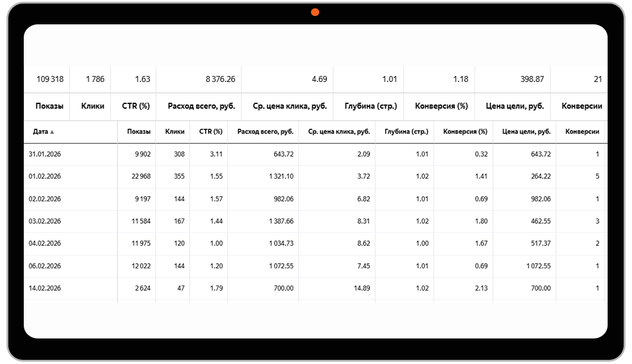Click the total clicks value 1 786
Viewport: 632px width, 364px height.
pos(95,79)
